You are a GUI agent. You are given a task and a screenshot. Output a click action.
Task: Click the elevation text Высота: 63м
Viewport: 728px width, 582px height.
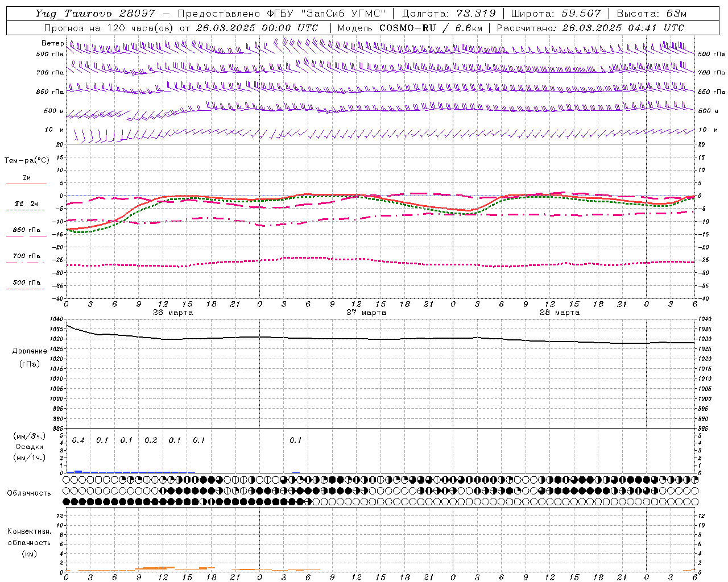tap(652, 14)
